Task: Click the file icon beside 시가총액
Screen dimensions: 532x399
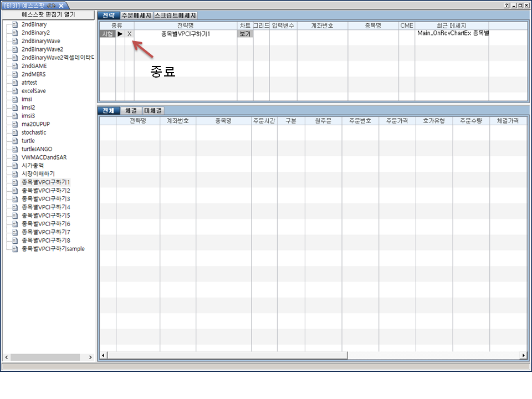Action: pyautogui.click(x=15, y=166)
